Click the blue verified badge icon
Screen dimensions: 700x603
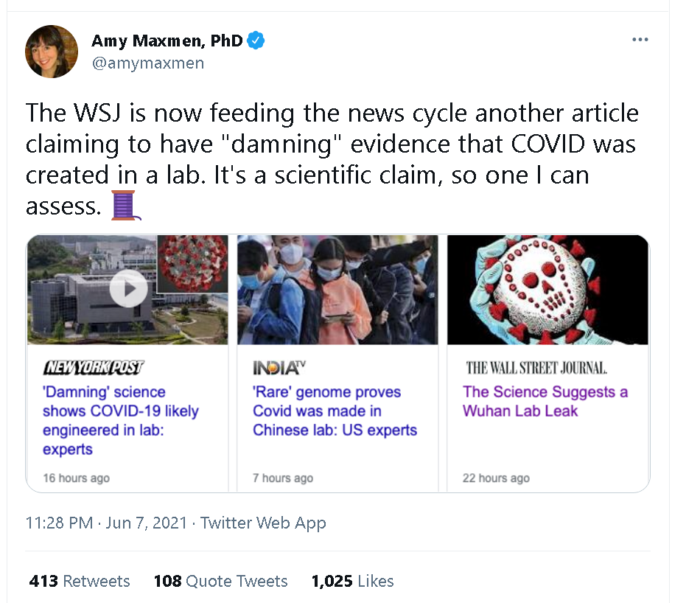(x=256, y=41)
